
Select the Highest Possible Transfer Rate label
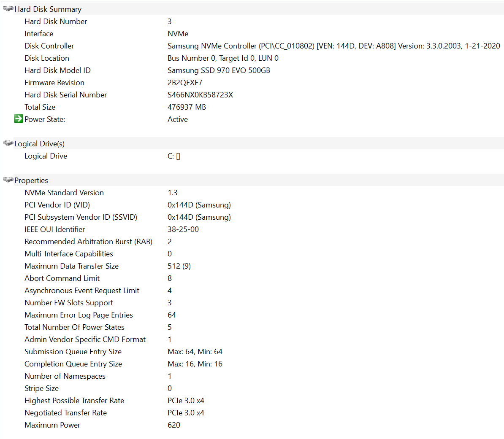[74, 401]
